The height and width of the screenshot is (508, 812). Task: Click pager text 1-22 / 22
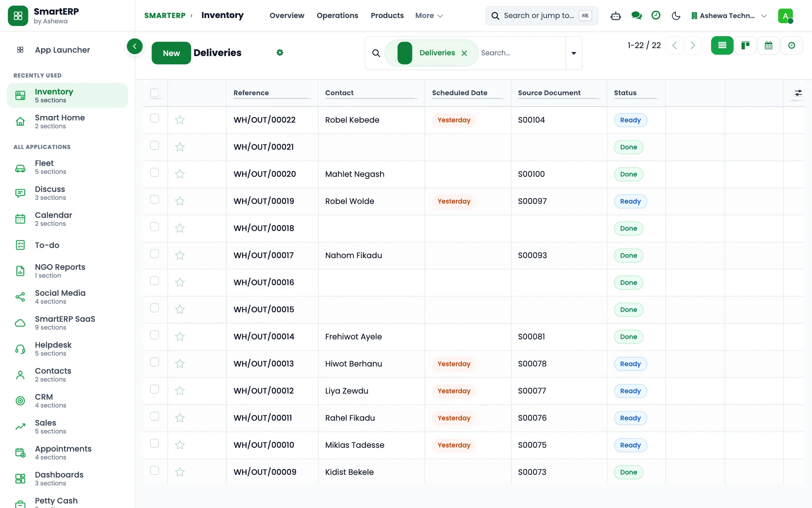(x=644, y=46)
